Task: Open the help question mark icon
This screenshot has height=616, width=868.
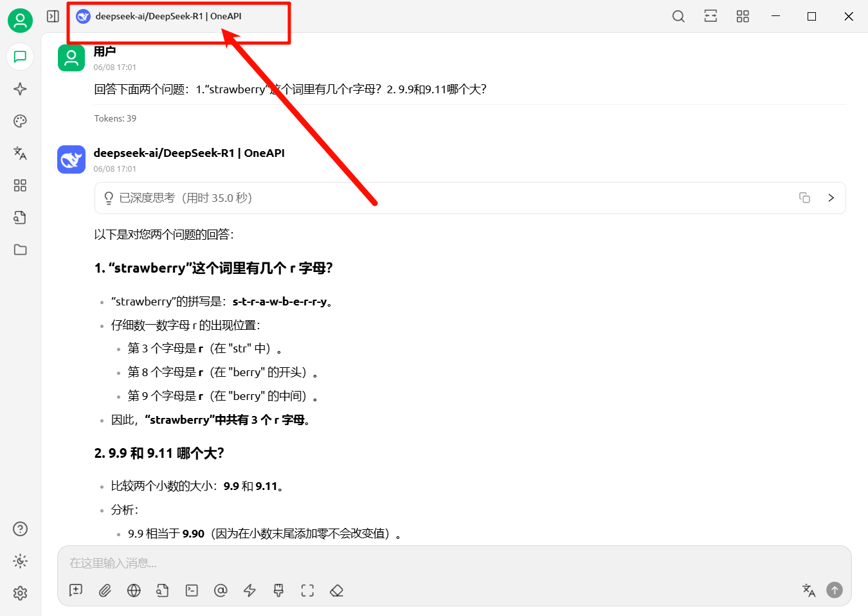Action: click(x=20, y=529)
